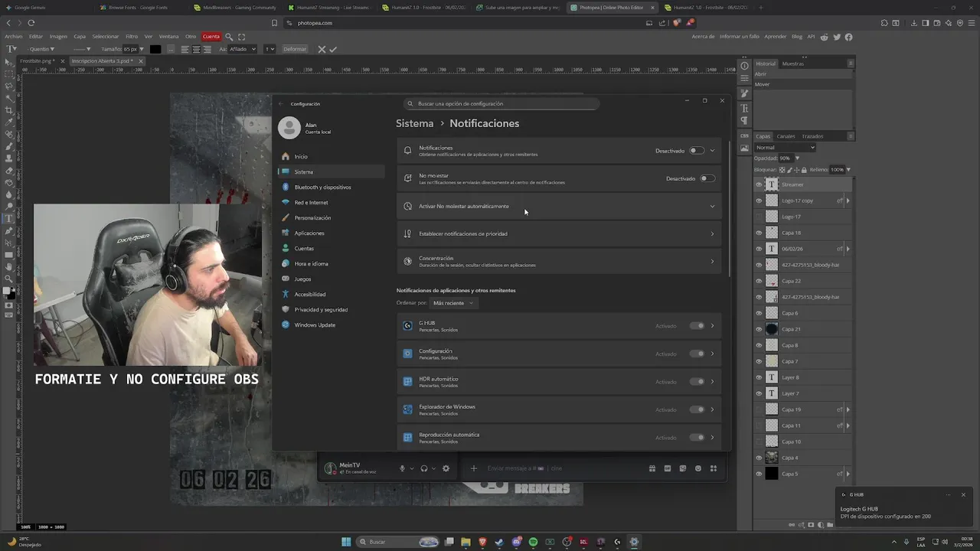Open Normal blend mode dropdown

[x=786, y=148]
